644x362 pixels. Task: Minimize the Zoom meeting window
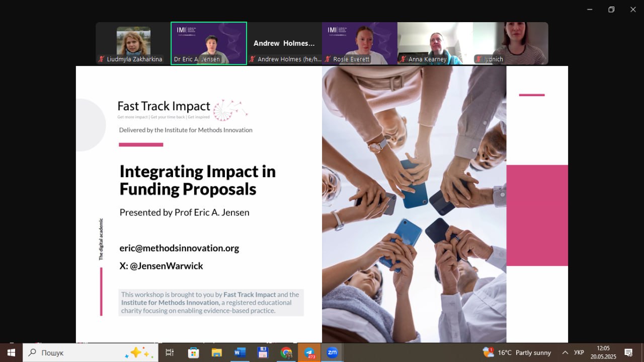[x=590, y=9]
